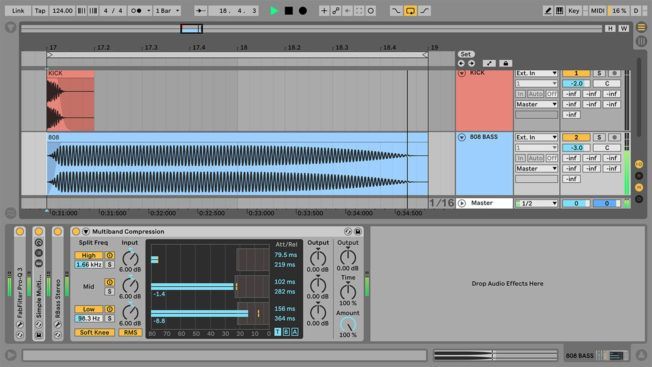
Task: Open the MIDI map mode
Action: pyautogui.click(x=598, y=11)
